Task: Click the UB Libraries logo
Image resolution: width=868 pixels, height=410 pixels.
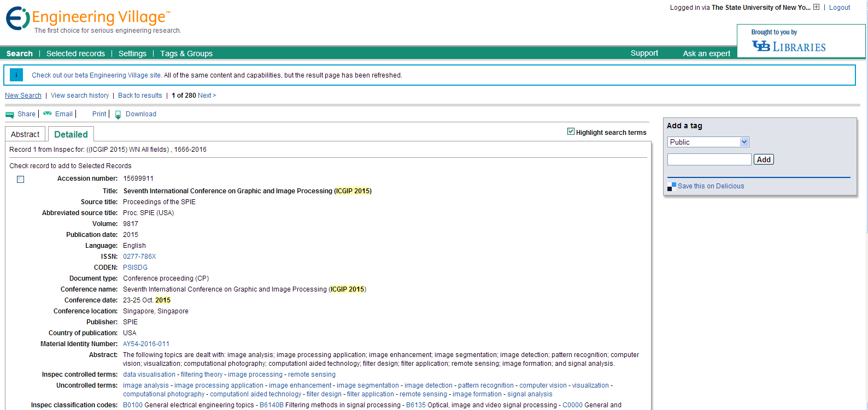Action: coord(789,46)
